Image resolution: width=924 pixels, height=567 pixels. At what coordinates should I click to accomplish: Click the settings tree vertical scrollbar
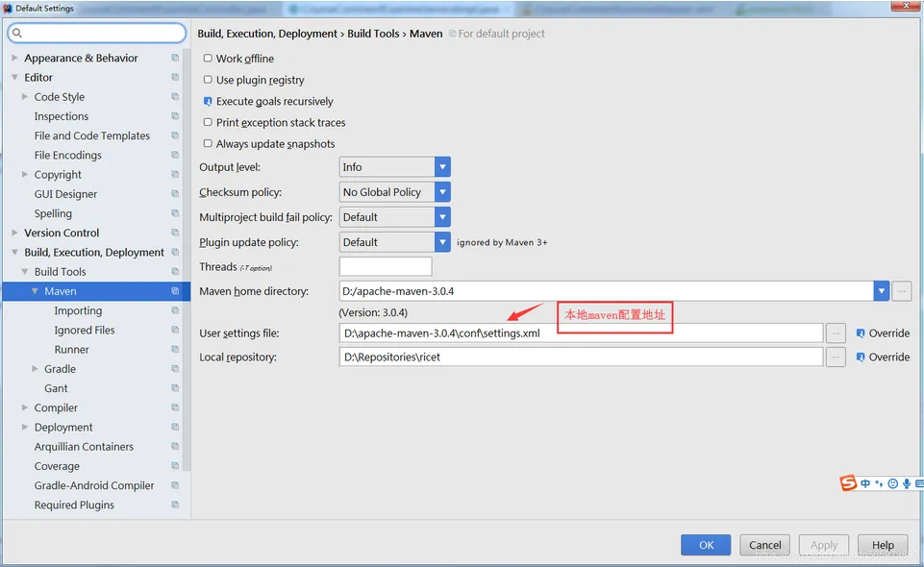coord(187,259)
